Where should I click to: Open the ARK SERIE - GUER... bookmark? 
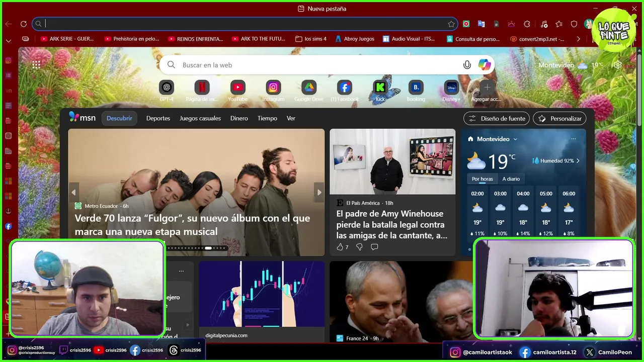tap(67, 39)
